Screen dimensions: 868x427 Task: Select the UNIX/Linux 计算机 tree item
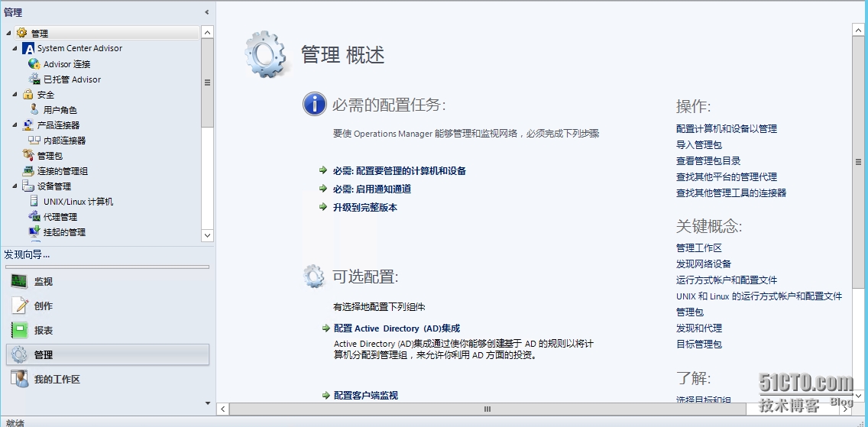[79, 202]
